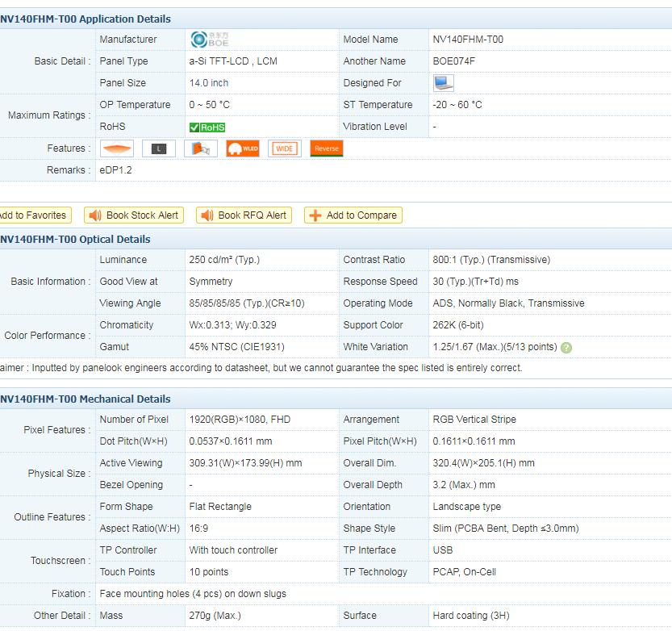Click the Wx:0.313; Wy:0.329 chromaticity value
The width and height of the screenshot is (672, 631).
click(232, 325)
